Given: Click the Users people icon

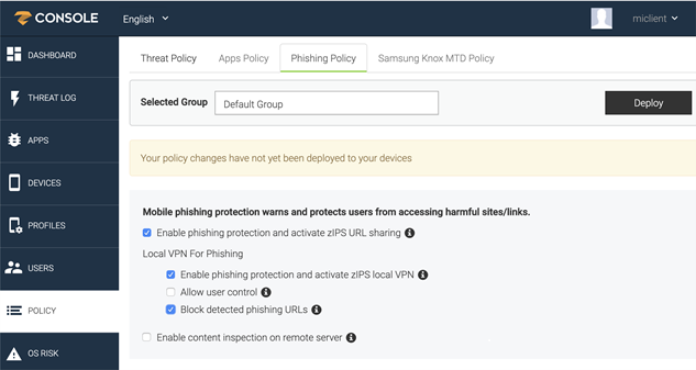Looking at the screenshot, I should (x=13, y=268).
